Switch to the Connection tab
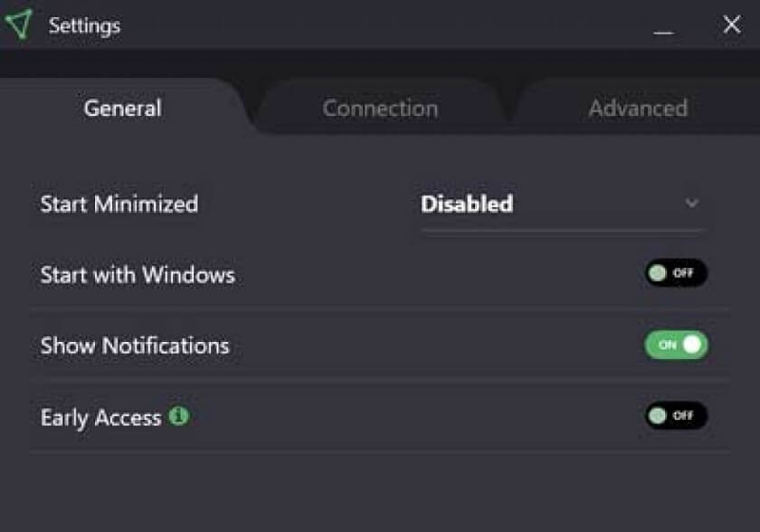 coord(380,108)
